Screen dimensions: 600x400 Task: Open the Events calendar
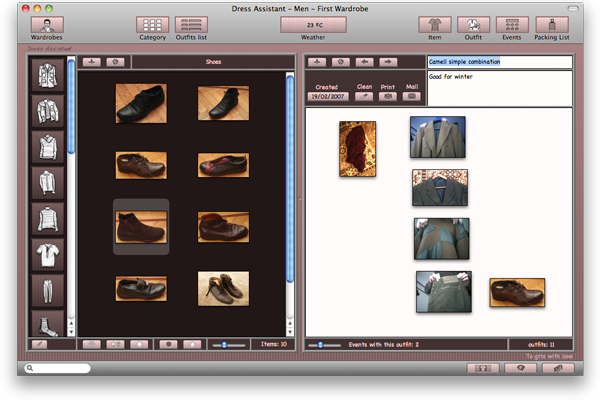(511, 25)
